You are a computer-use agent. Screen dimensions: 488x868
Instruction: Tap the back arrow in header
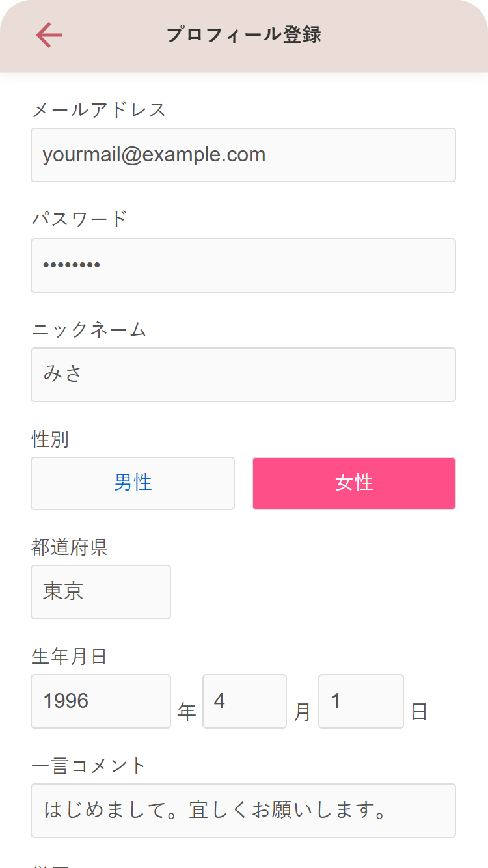49,35
